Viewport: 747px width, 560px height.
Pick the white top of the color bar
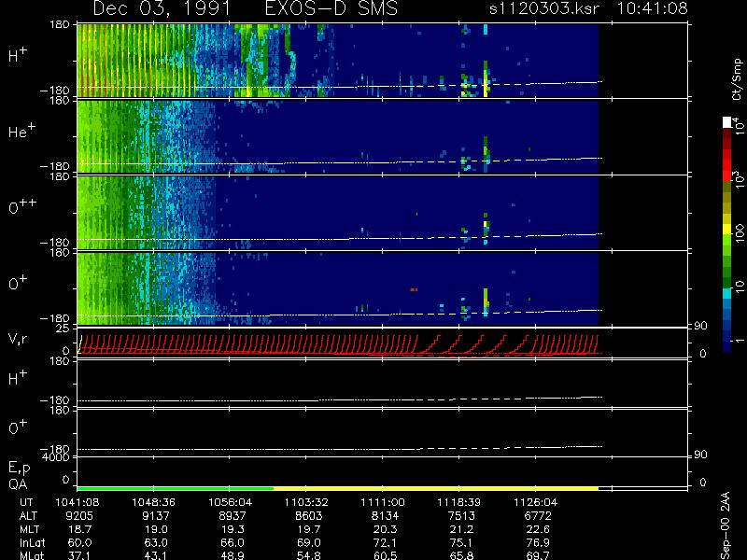coord(727,122)
